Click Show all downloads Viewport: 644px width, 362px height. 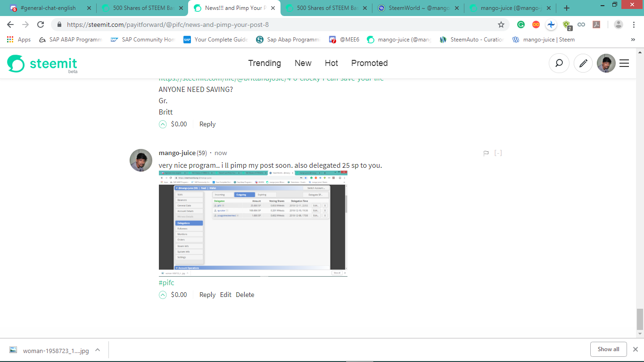[609, 349]
